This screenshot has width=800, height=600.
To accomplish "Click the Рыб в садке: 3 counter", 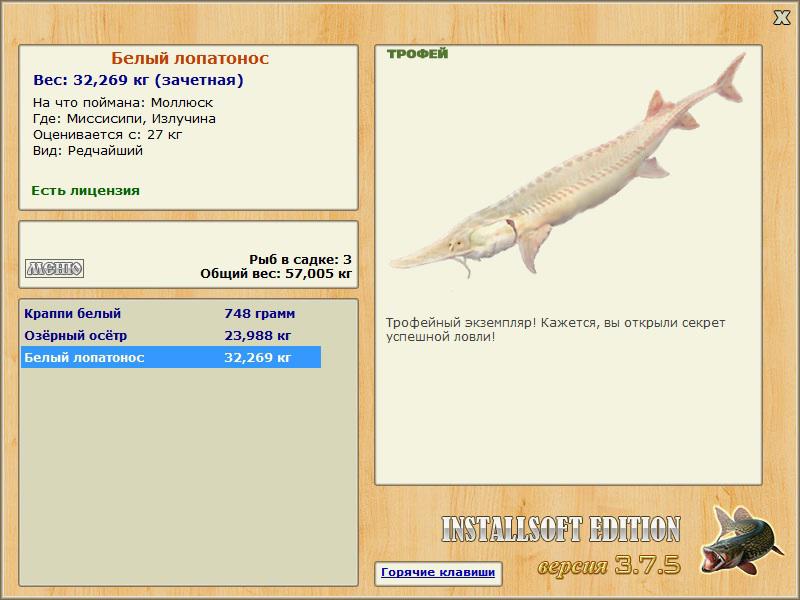I will 301,260.
